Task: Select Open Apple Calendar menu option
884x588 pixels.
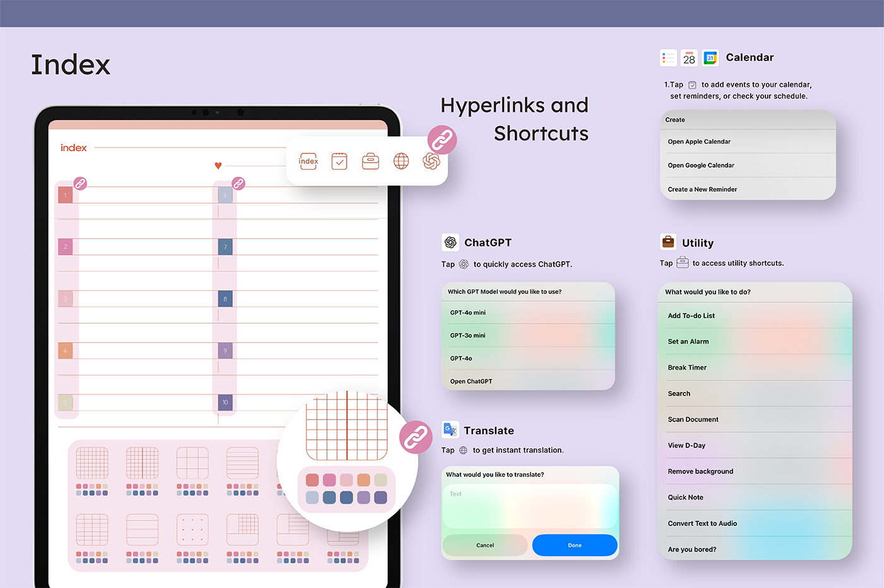Action: tap(699, 142)
